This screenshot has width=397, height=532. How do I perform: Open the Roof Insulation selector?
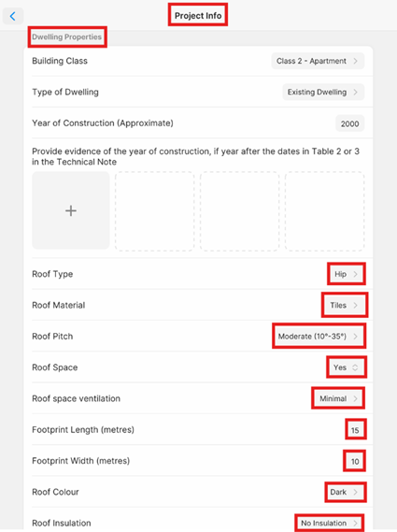tap(329, 523)
